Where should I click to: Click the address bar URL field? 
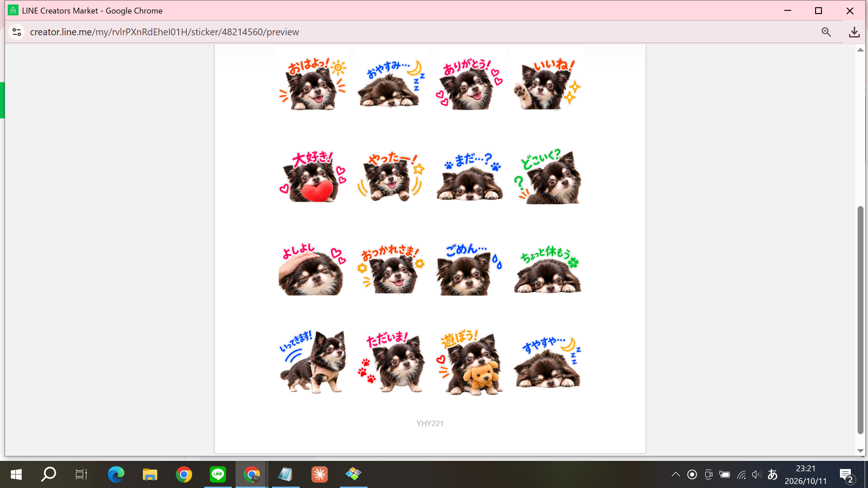(420, 32)
